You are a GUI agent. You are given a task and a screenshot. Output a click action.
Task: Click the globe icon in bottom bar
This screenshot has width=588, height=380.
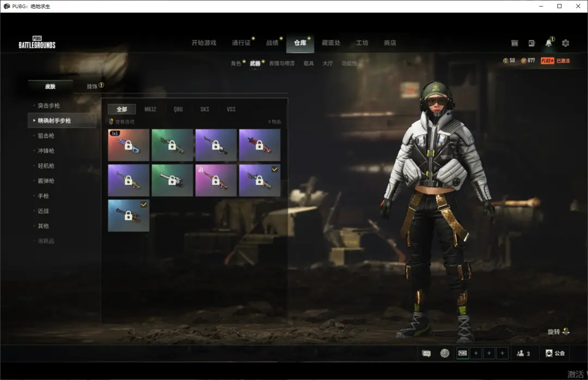pyautogui.click(x=445, y=353)
